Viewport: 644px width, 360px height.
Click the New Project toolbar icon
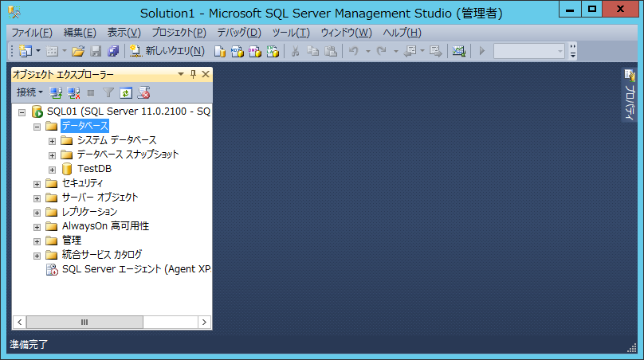pos(25,51)
